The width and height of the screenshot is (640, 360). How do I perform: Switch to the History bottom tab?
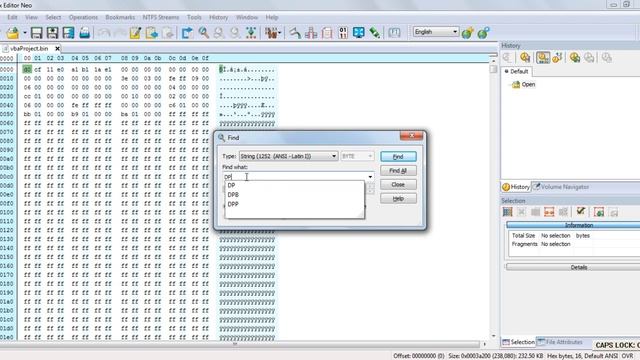click(516, 187)
